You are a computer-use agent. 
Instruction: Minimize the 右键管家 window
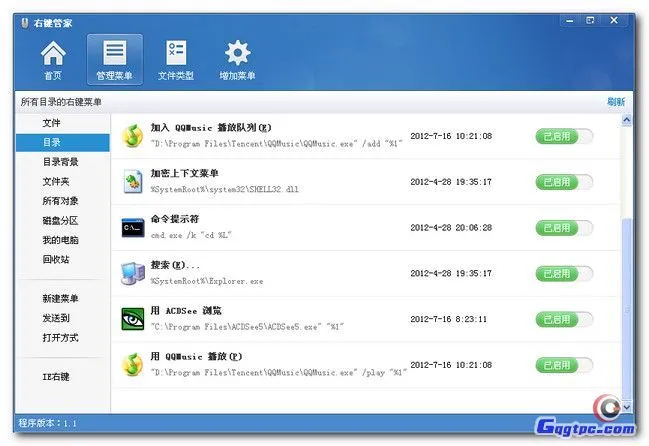570,20
